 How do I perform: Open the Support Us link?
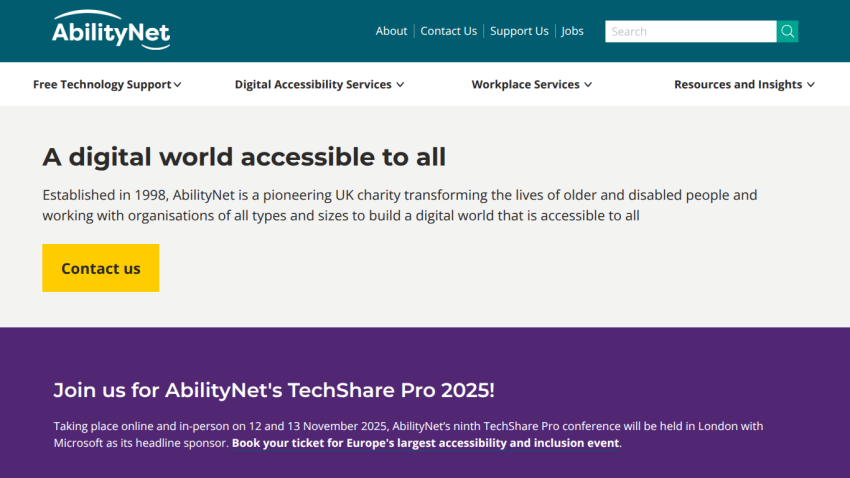coord(519,31)
